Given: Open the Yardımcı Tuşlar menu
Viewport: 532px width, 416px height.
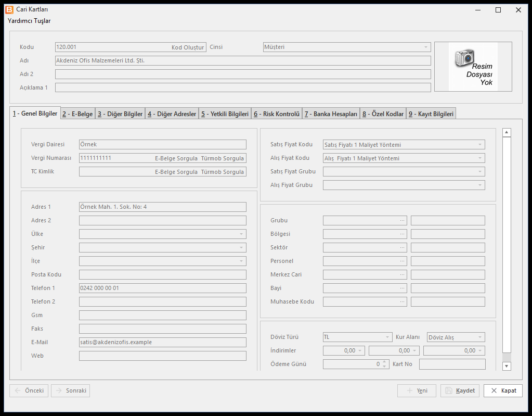Looking at the screenshot, I should [29, 21].
